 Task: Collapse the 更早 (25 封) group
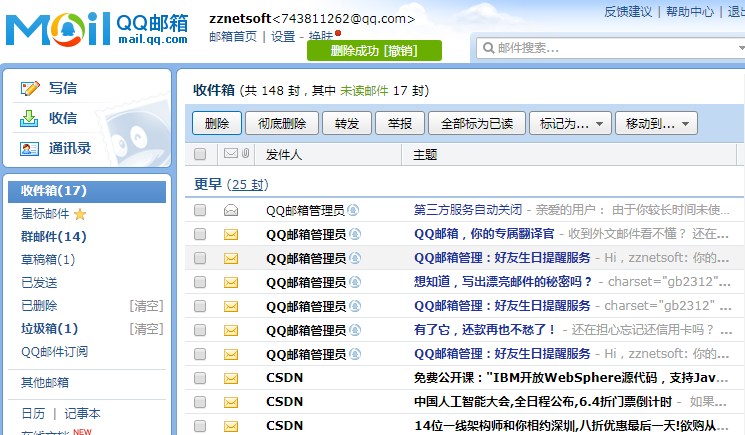point(231,184)
